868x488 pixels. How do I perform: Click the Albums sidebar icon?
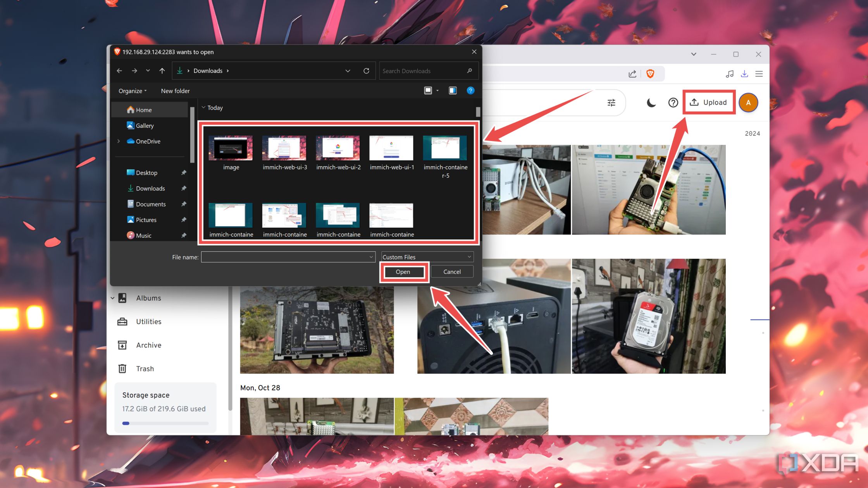(123, 298)
